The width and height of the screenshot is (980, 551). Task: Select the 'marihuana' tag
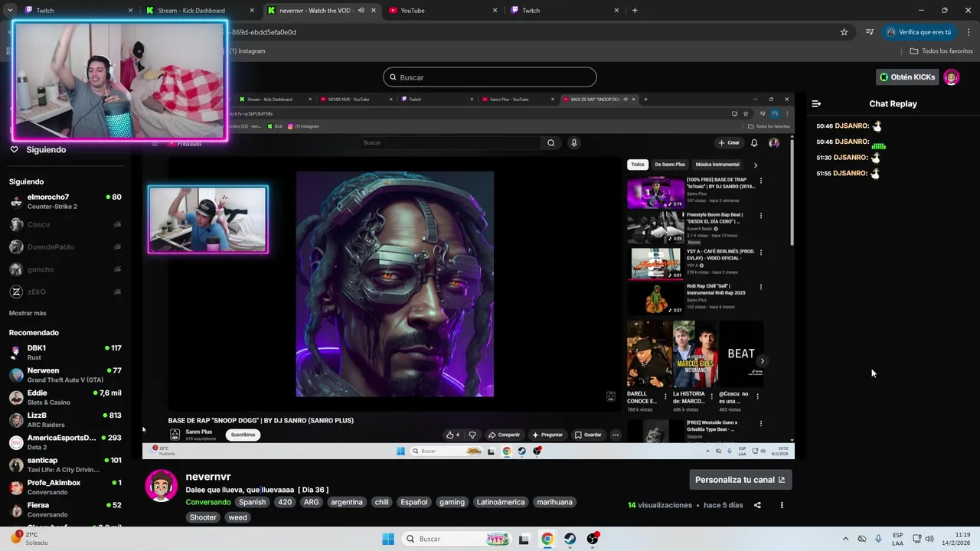[554, 502]
